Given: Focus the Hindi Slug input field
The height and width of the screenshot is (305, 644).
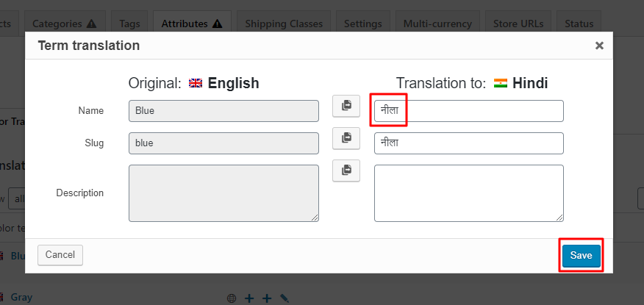Looking at the screenshot, I should 469,143.
